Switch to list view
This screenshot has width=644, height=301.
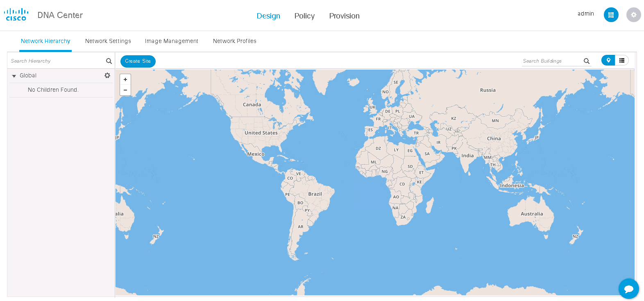(622, 60)
